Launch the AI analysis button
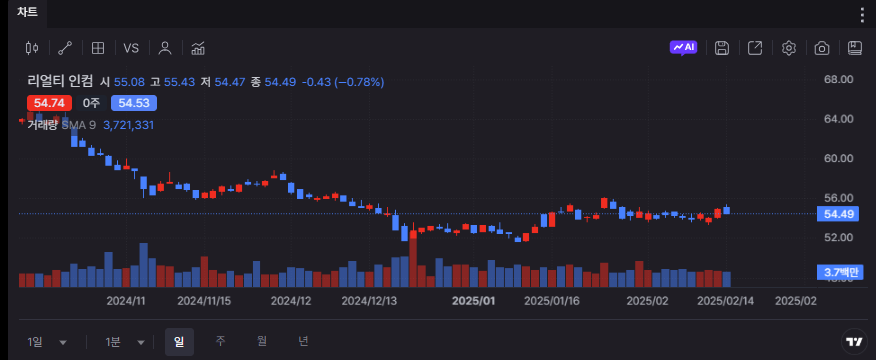Screen dimensions: 876x360 pos(683,48)
